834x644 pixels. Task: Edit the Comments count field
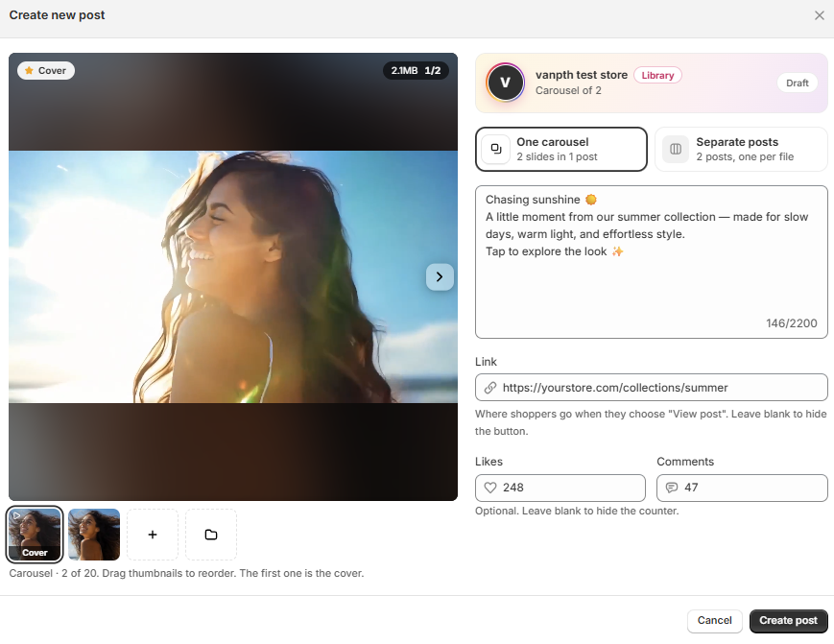(742, 488)
